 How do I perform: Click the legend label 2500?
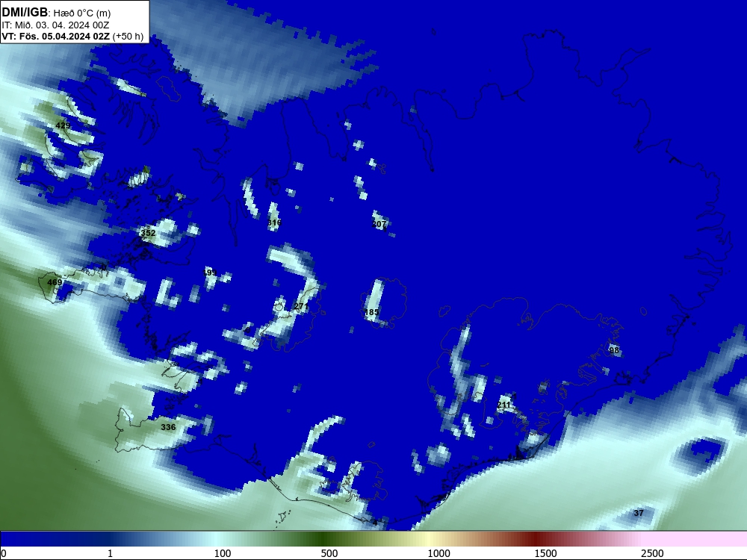(652, 553)
